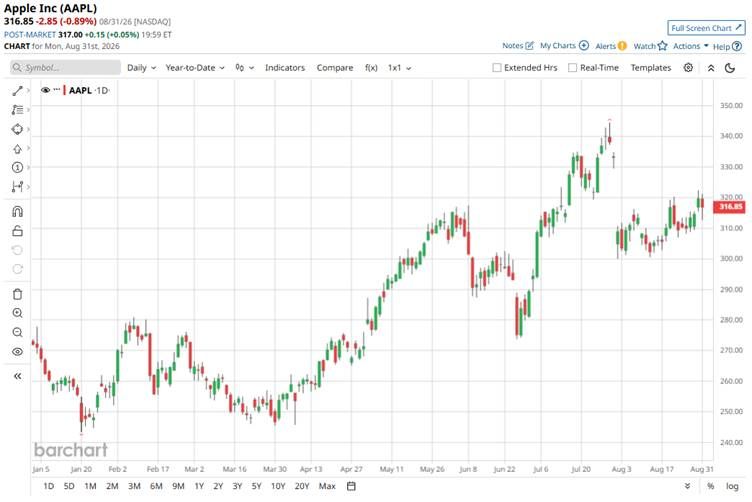Enable the Extended Hrs checkbox

point(497,68)
